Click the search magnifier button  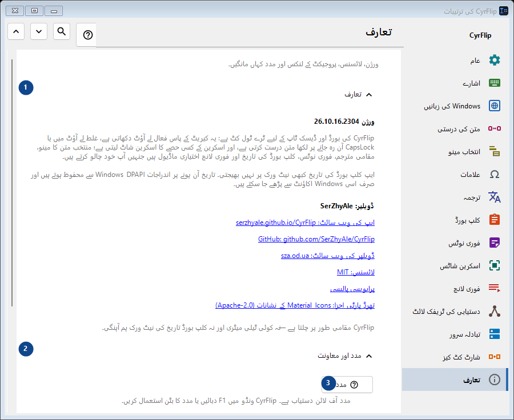[62, 31]
